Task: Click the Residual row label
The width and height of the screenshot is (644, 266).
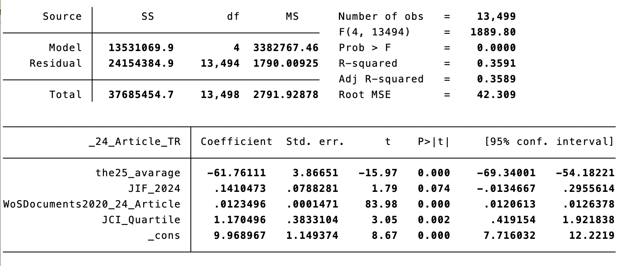Action: click(x=56, y=63)
